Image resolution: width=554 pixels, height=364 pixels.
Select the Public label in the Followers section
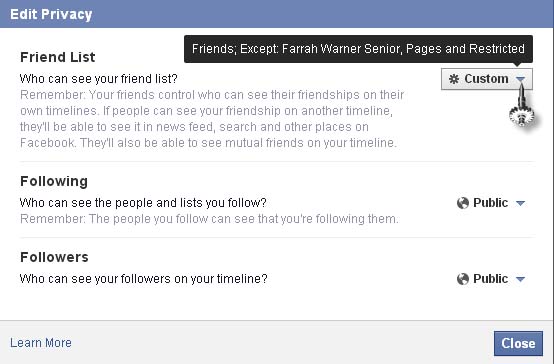click(x=490, y=279)
